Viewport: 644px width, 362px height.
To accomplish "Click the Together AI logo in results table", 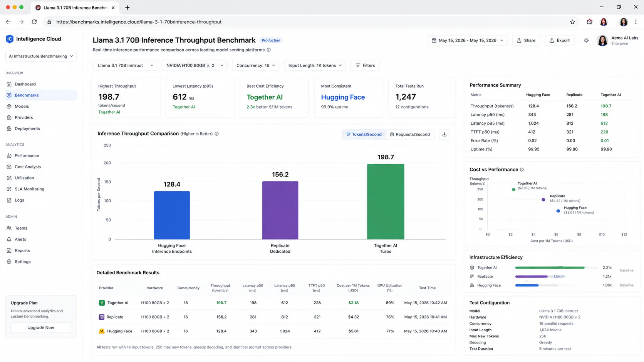I will 102,303.
